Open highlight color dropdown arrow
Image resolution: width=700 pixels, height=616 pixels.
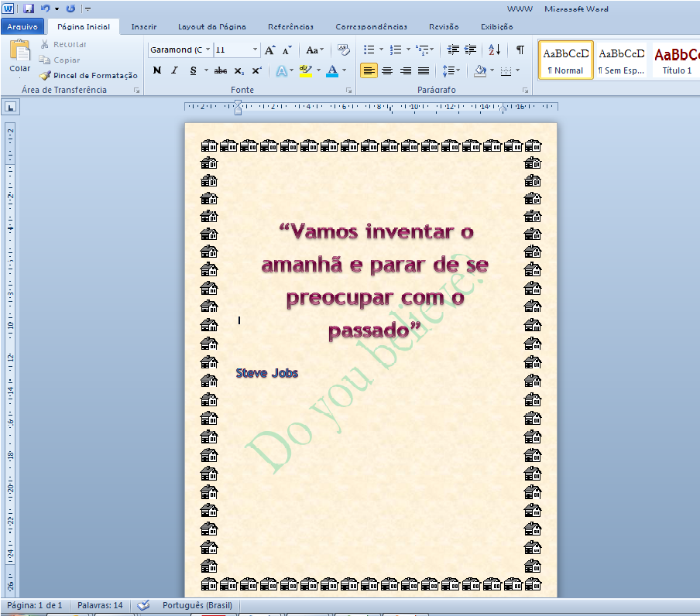click(318, 70)
